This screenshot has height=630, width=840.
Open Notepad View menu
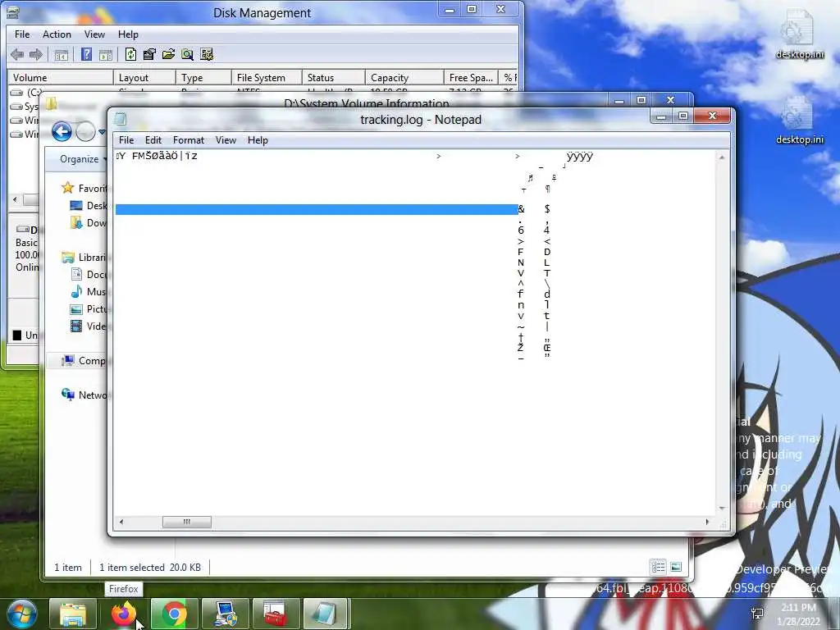click(226, 140)
